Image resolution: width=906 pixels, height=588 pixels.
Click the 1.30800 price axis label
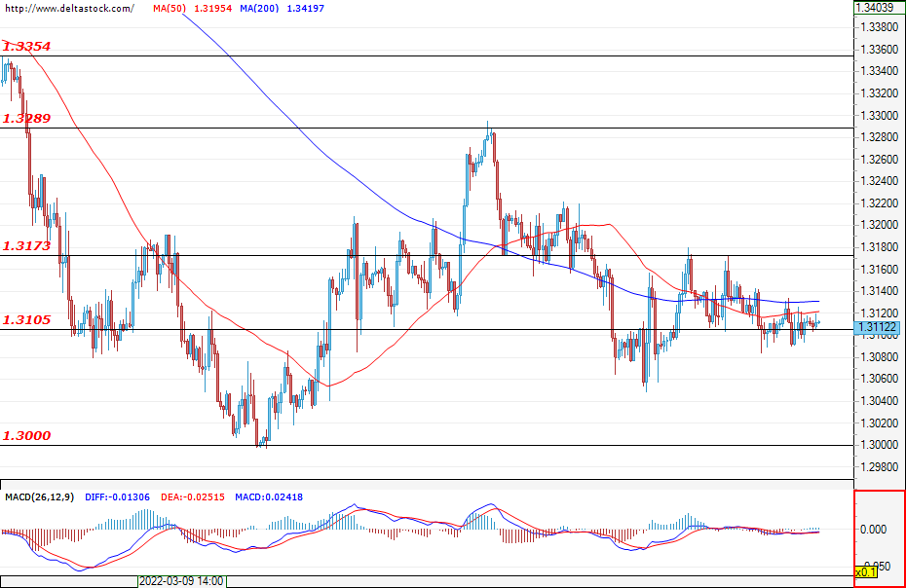880,357
